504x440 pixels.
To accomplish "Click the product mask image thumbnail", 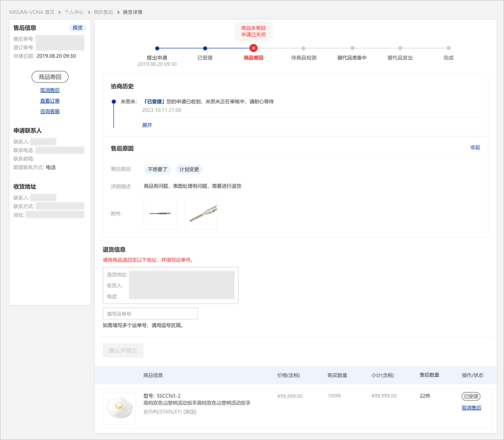I will point(119,408).
